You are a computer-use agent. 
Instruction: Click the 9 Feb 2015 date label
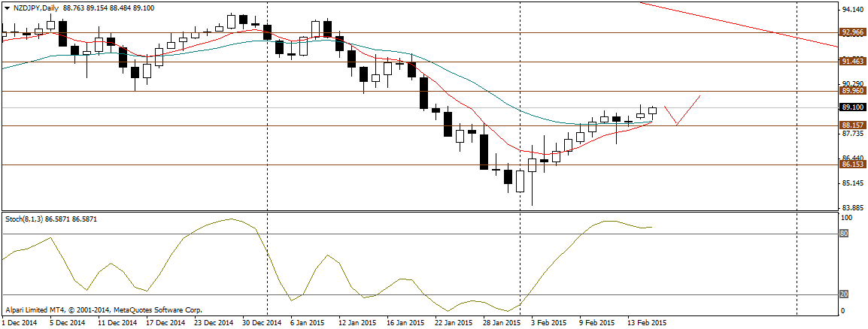pyautogui.click(x=597, y=322)
